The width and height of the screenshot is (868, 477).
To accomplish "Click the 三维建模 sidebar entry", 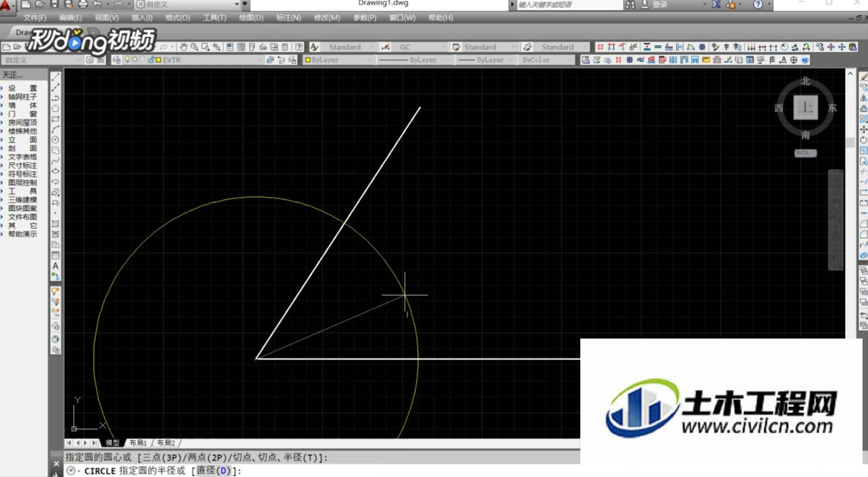I will pos(22,200).
